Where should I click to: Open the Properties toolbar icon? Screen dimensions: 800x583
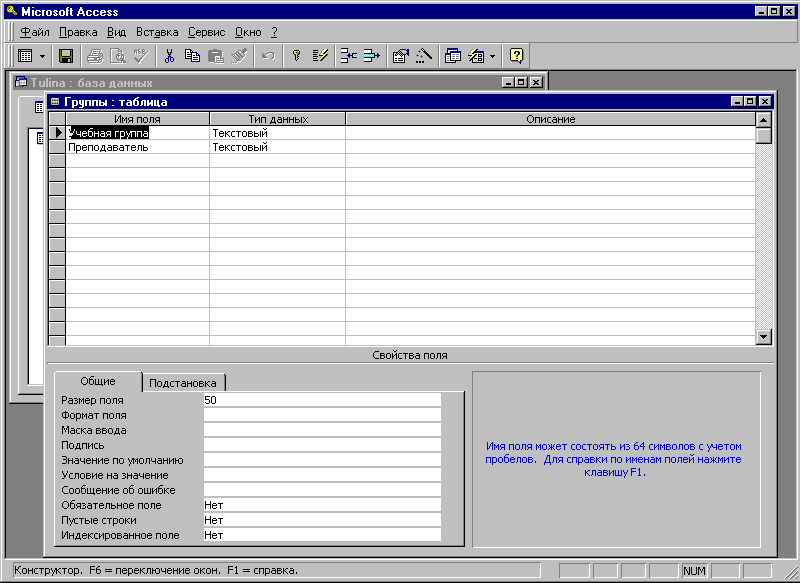(x=400, y=56)
